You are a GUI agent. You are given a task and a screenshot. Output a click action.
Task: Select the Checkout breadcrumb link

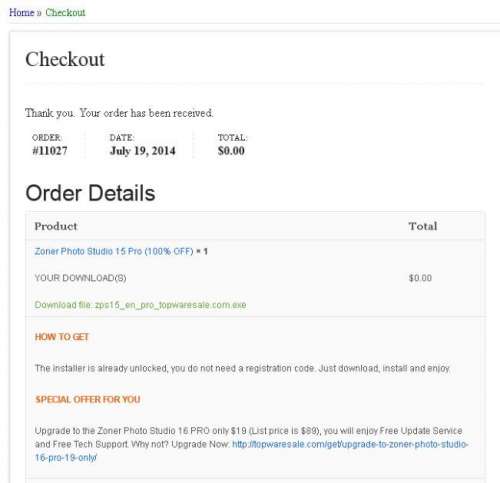[65, 13]
